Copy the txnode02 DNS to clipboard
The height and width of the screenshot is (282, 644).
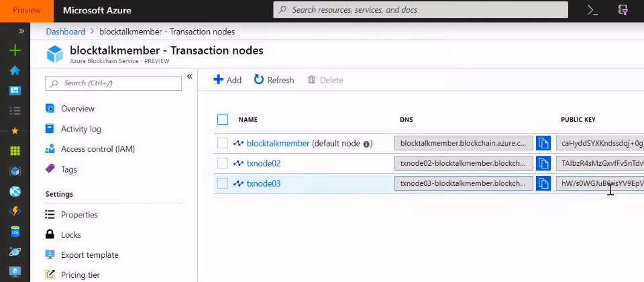543,163
